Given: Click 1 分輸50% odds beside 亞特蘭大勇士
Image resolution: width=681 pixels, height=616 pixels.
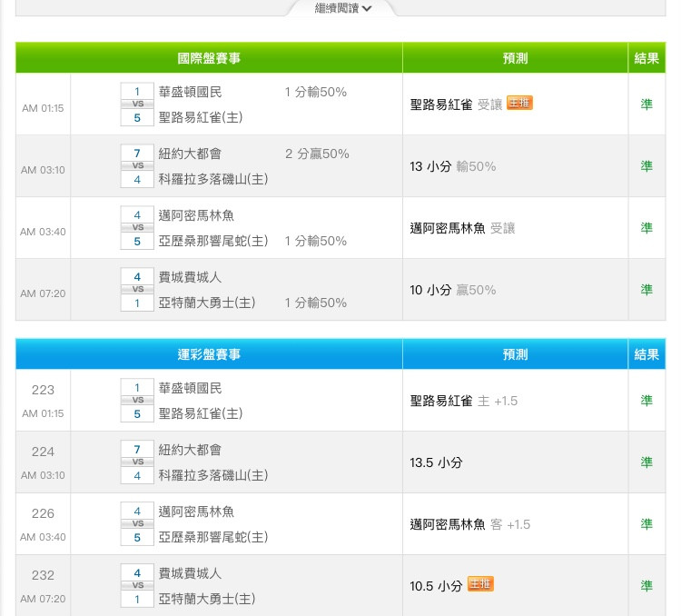Looking at the screenshot, I should 316,303.
